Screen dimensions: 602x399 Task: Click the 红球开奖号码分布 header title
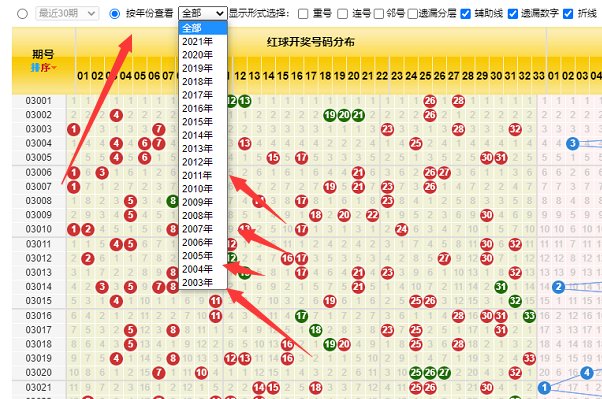tap(311, 42)
